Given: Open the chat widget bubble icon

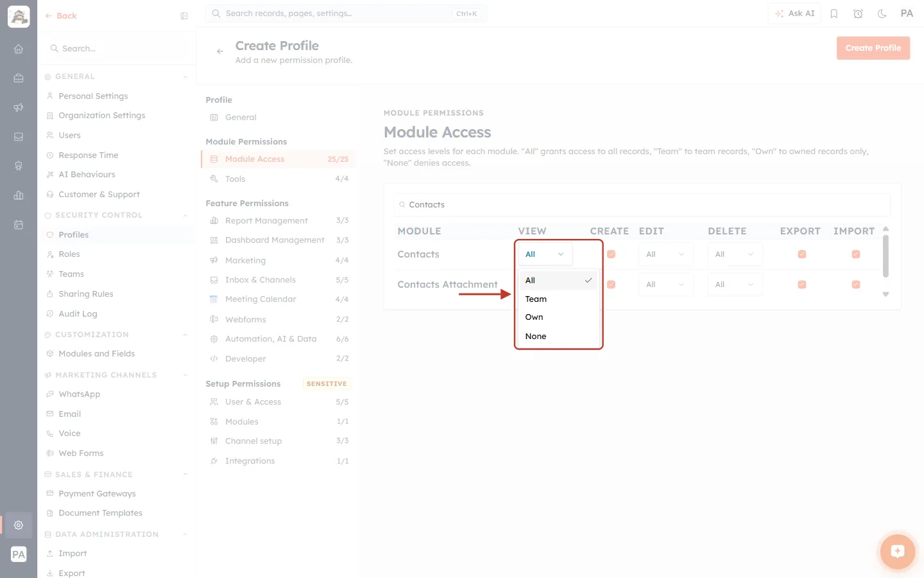Looking at the screenshot, I should tap(897, 551).
